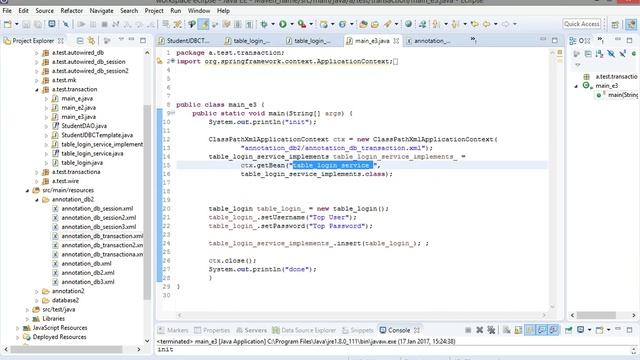
Task: Click Clear Console icon
Action: (x=507, y=330)
